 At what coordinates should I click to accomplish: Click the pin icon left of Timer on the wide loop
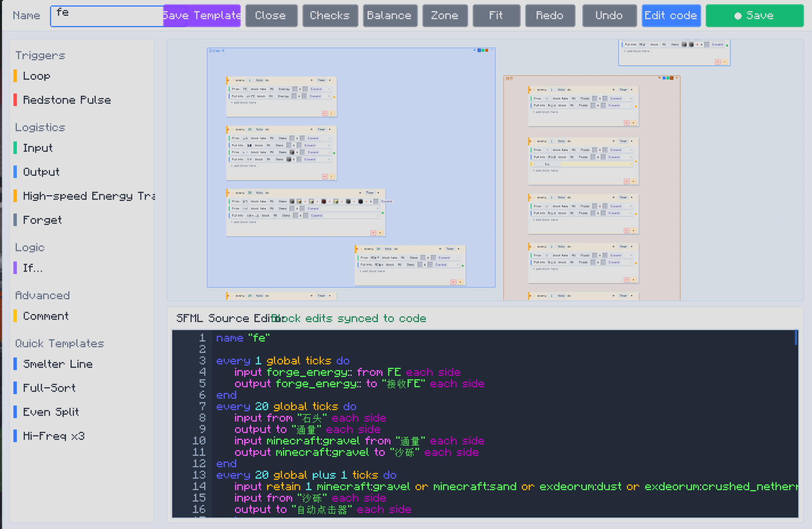pyautogui.click(x=360, y=193)
